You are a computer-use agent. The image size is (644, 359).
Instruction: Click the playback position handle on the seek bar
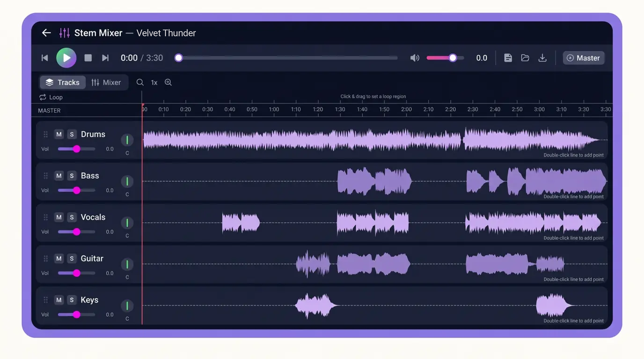click(x=179, y=58)
